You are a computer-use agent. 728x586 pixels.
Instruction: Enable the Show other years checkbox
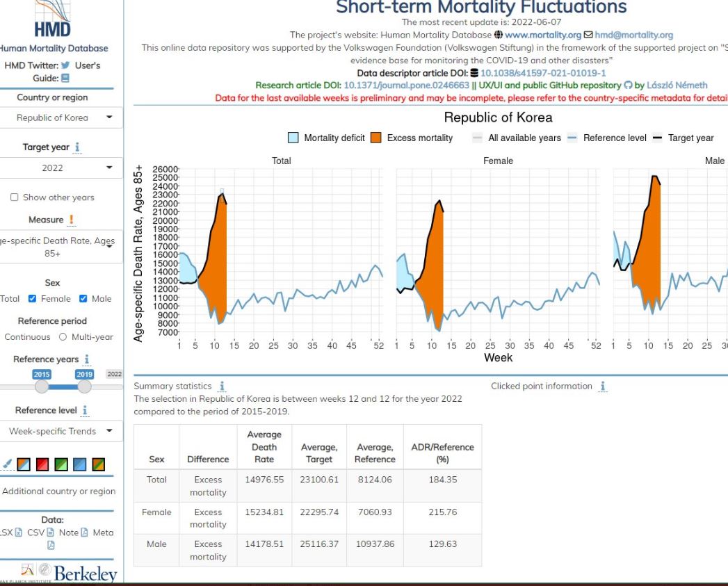coord(15,197)
